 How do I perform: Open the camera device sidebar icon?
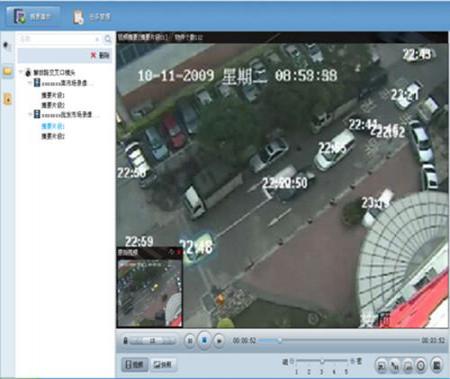point(7,46)
